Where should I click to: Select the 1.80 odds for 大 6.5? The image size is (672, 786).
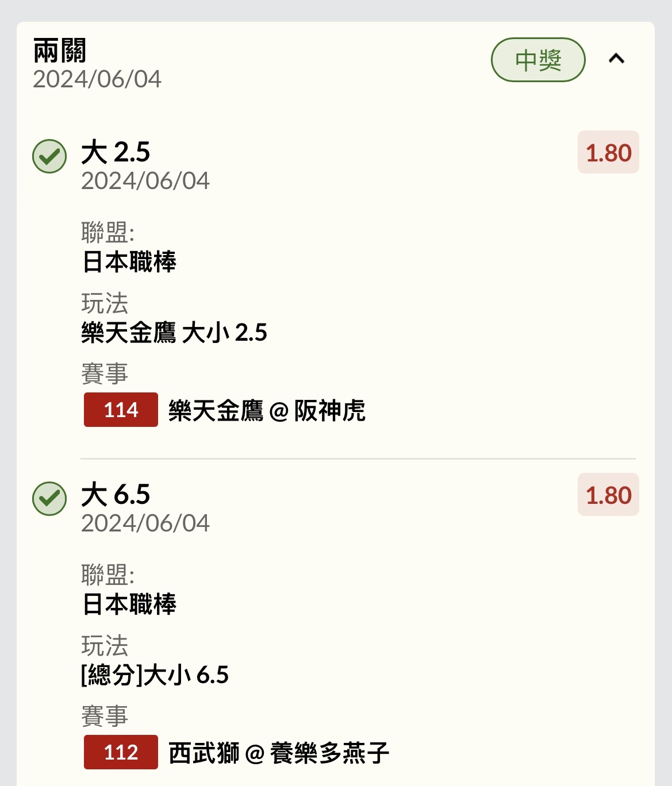tap(608, 495)
